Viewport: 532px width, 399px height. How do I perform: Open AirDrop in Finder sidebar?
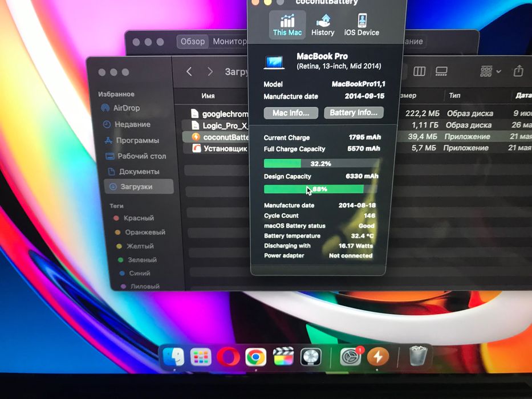pyautogui.click(x=126, y=108)
